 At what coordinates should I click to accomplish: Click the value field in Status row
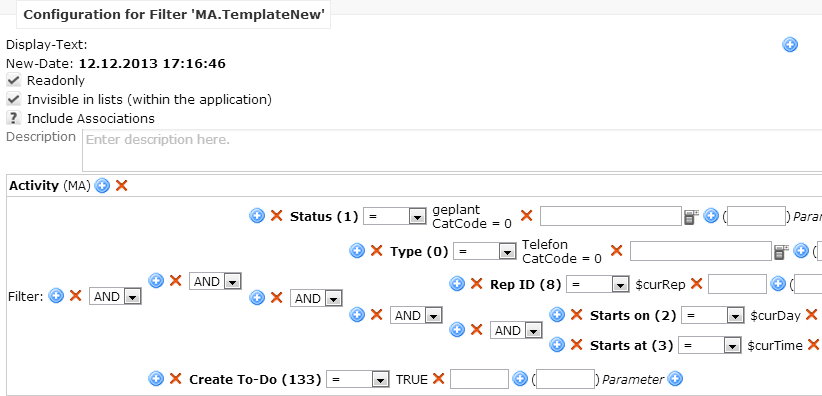click(x=611, y=216)
